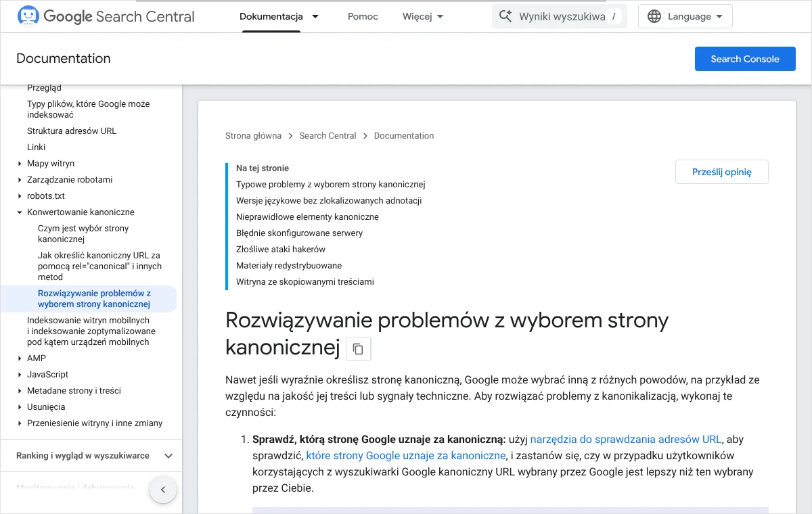812x514 pixels.
Task: Expand the Usunięcia section
Action: pyautogui.click(x=20, y=407)
